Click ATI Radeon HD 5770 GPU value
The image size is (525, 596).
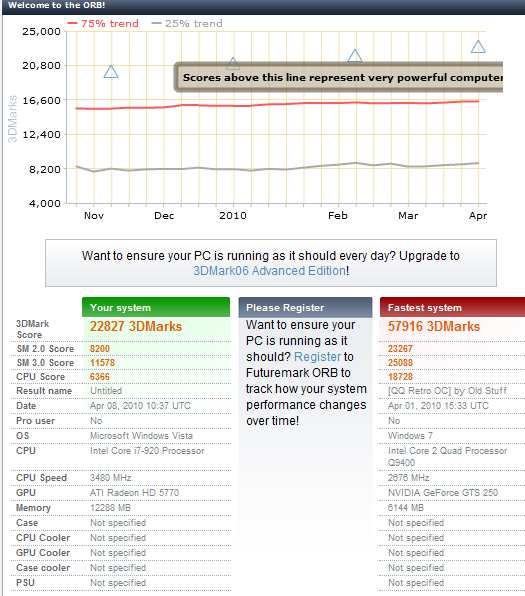point(134,493)
